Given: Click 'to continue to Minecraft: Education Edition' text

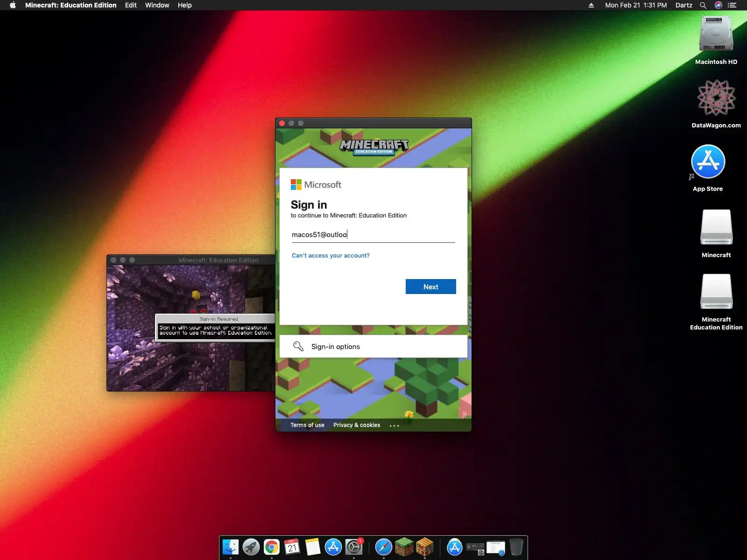Looking at the screenshot, I should tap(348, 216).
